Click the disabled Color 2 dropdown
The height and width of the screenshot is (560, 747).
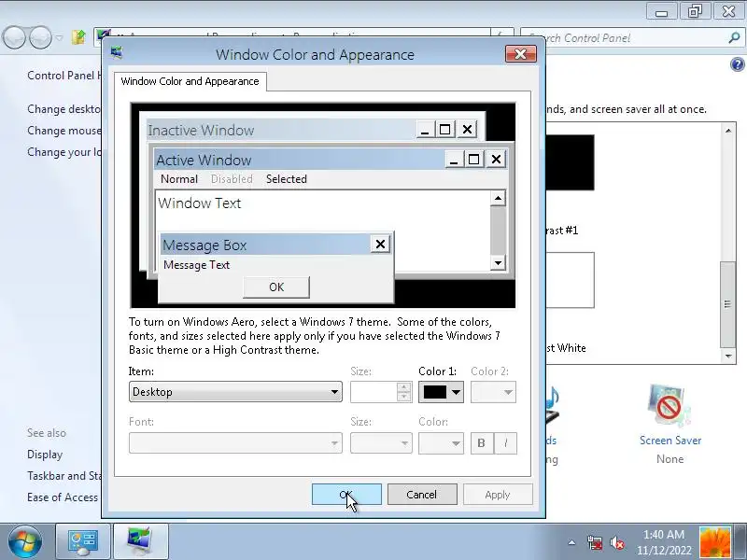coord(493,392)
